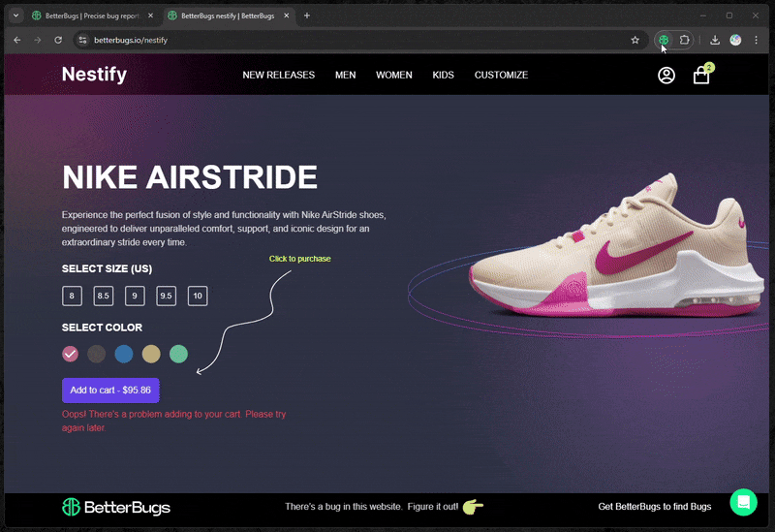Screen dimensions: 775x532
Task: Open KIDS menu item
Action: point(444,76)
